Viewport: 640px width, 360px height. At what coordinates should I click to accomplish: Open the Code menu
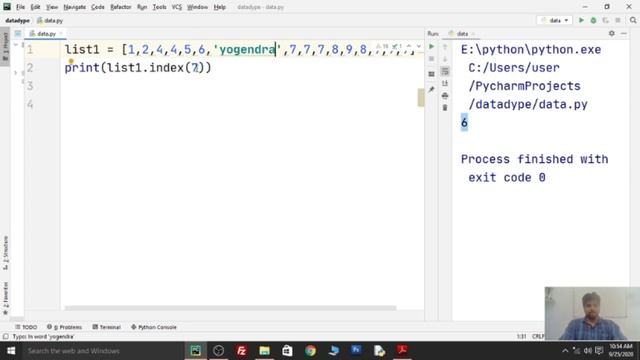click(98, 7)
